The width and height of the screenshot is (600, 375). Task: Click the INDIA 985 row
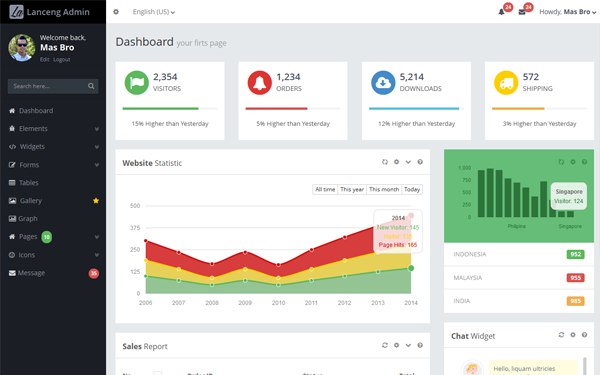click(519, 301)
